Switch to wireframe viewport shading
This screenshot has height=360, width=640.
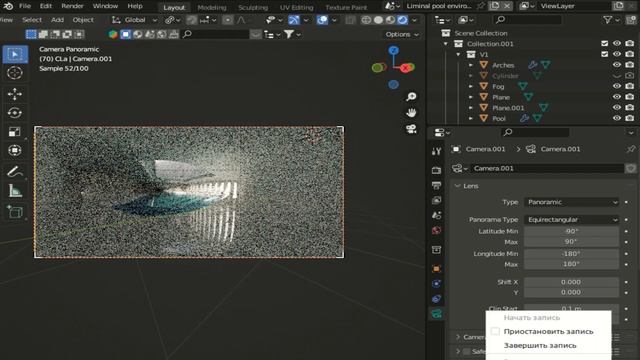[366, 20]
